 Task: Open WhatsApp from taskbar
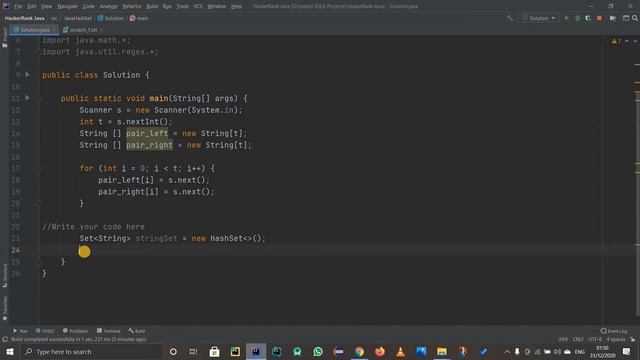pyautogui.click(x=318, y=351)
